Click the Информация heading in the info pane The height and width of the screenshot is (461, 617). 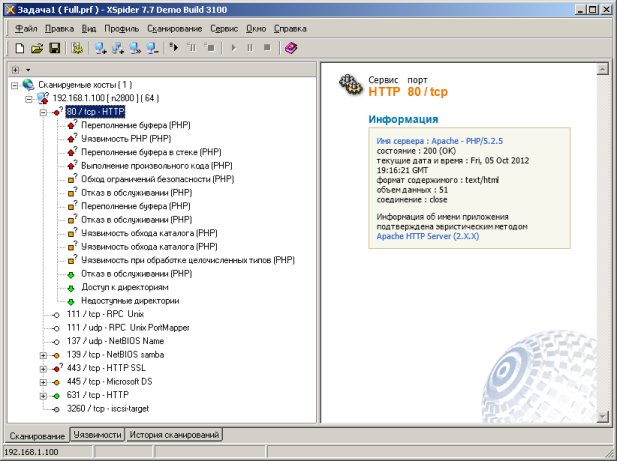pos(403,119)
